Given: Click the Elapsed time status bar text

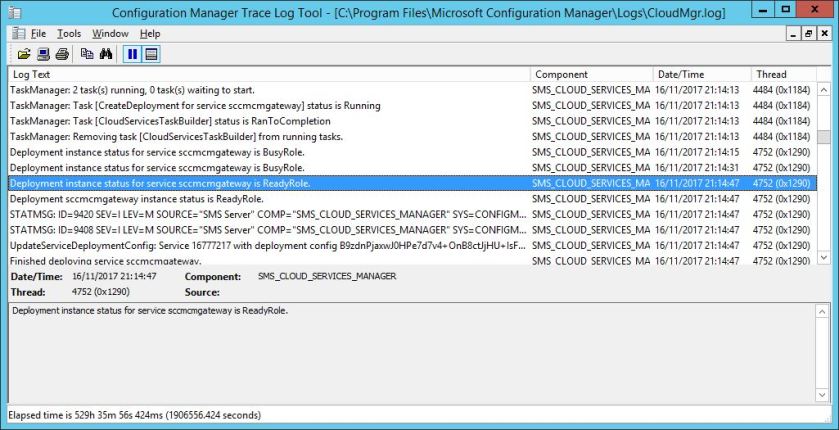Looking at the screenshot, I should coord(135,415).
